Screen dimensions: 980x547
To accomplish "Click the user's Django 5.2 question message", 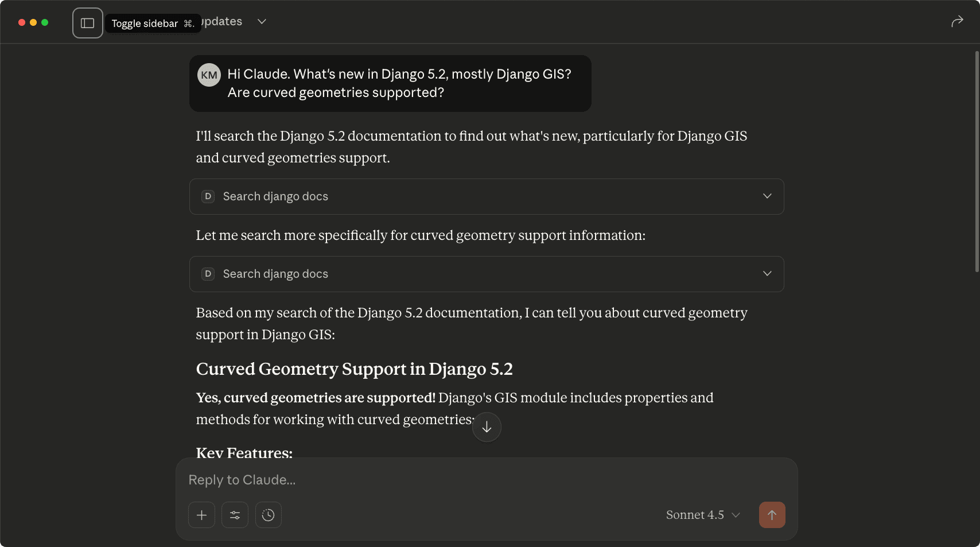I will pos(399,83).
